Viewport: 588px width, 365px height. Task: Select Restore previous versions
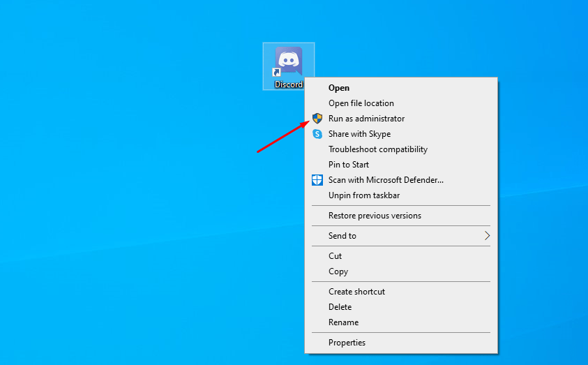point(401,216)
